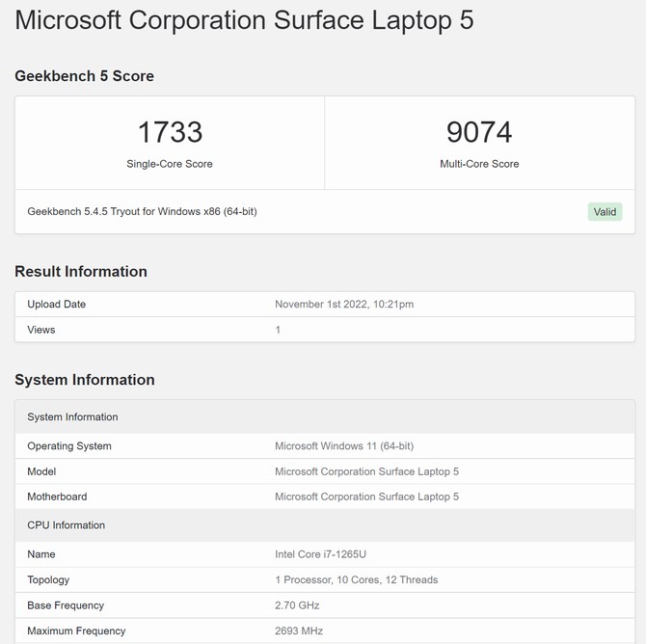Select the Result Information heading
Screen dimensions: 646x644
[x=81, y=272]
